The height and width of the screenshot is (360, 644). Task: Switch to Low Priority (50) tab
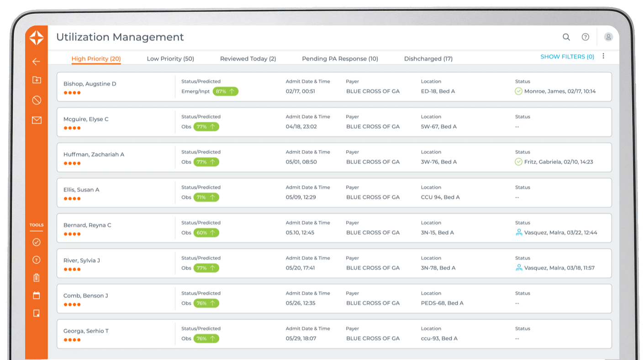(x=170, y=59)
